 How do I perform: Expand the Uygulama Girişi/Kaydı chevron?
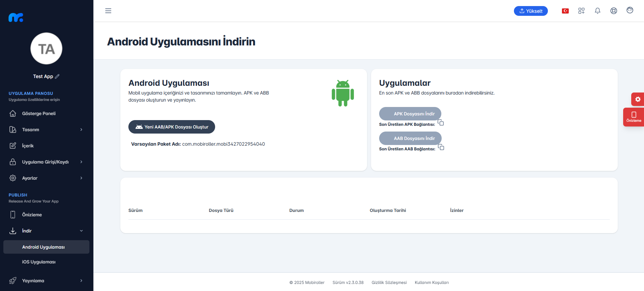pyautogui.click(x=81, y=162)
